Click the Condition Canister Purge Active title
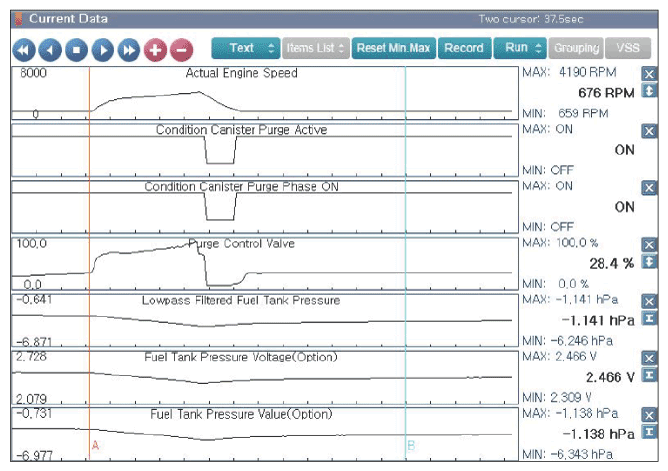This screenshot has width=668, height=471. (x=242, y=130)
